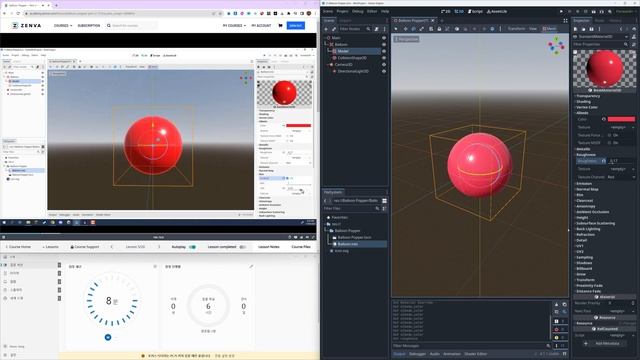The width and height of the screenshot is (640, 360).
Task: Open the viewport Transform menu
Action: point(516,29)
